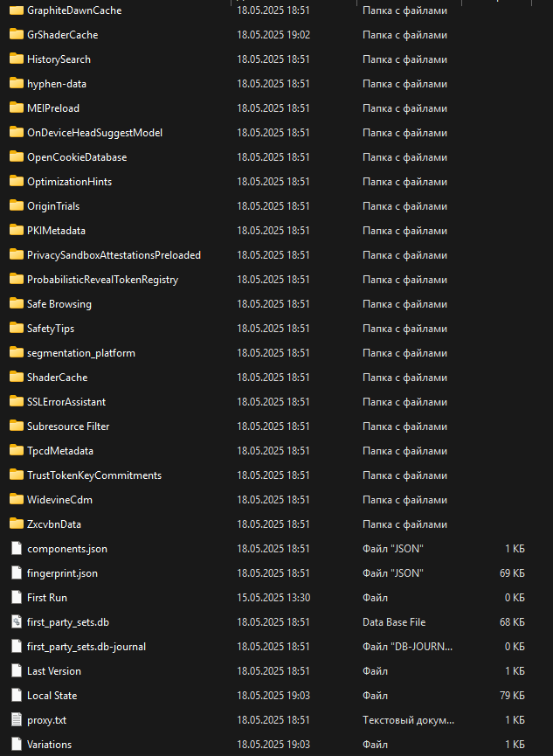Click the first_party_sets.db database file icon
This screenshot has width=553, height=756.
[16, 622]
